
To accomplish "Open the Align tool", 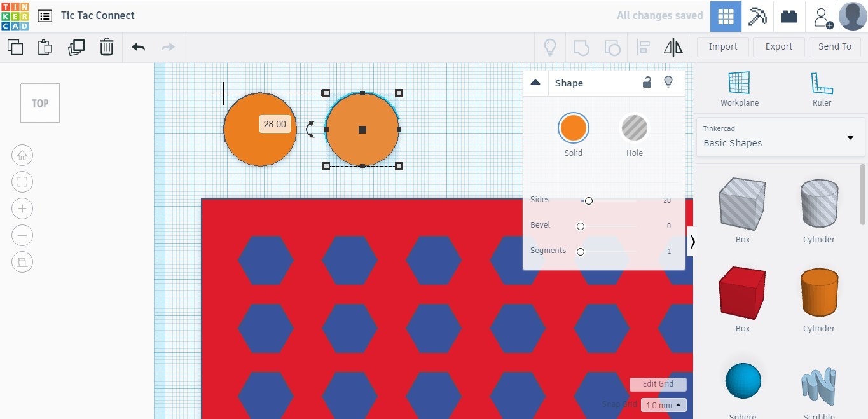I will pos(643,46).
